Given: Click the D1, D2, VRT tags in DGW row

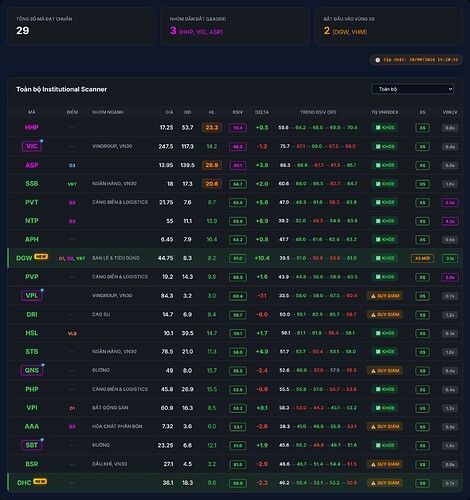Looking at the screenshot, I should (x=72, y=258).
